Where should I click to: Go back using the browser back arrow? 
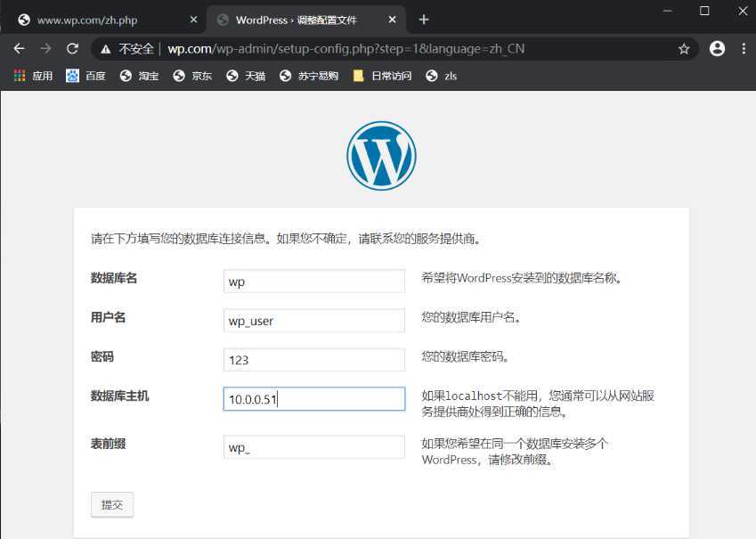[x=20, y=48]
